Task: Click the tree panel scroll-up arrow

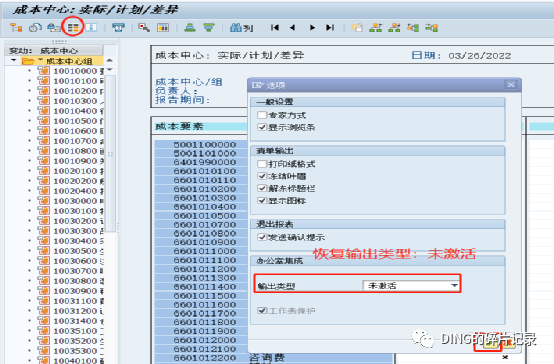Action: 110,60
